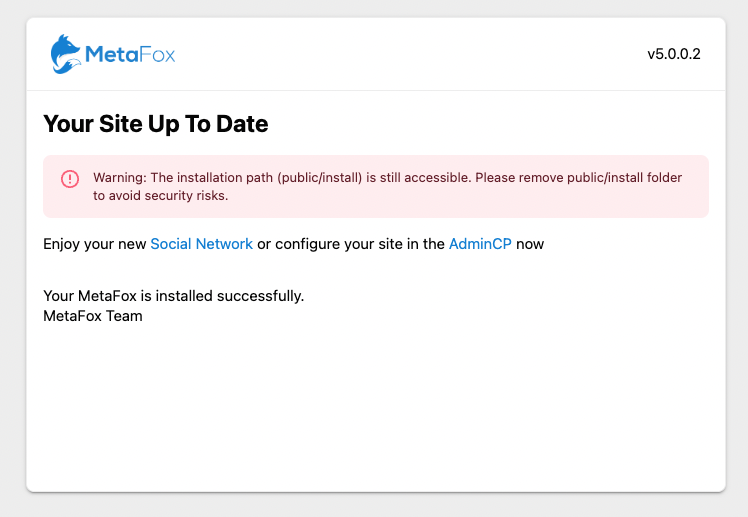Click the blue fox logo icon
Image resolution: width=748 pixels, height=517 pixels.
pos(66,54)
